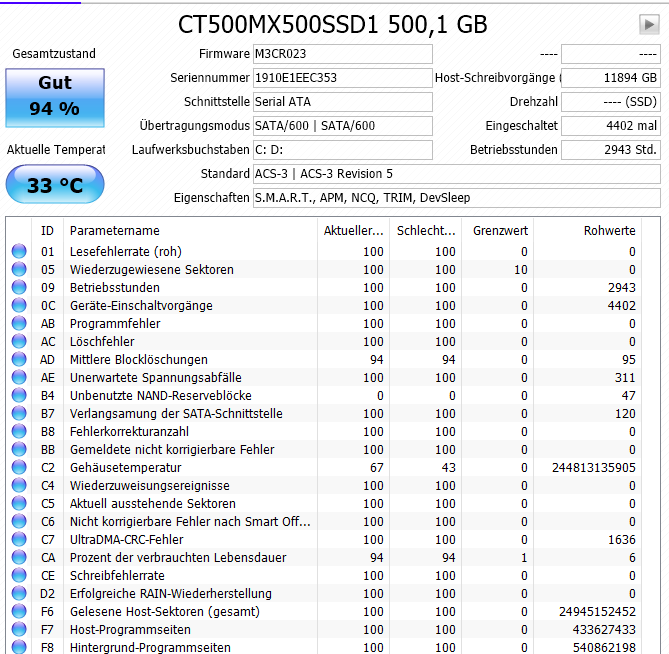Click the Eigenschaften field with S.M.A.R.T., APM, NCQ

click(x=457, y=198)
